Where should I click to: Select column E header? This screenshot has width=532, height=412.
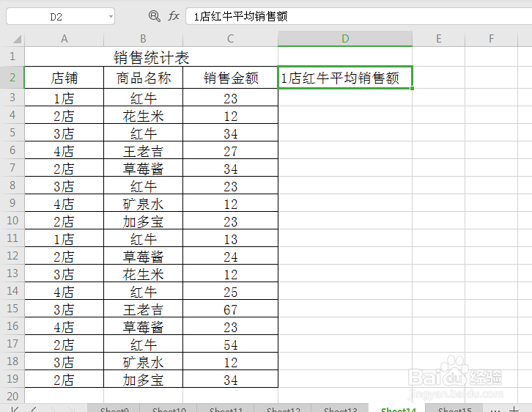point(439,39)
